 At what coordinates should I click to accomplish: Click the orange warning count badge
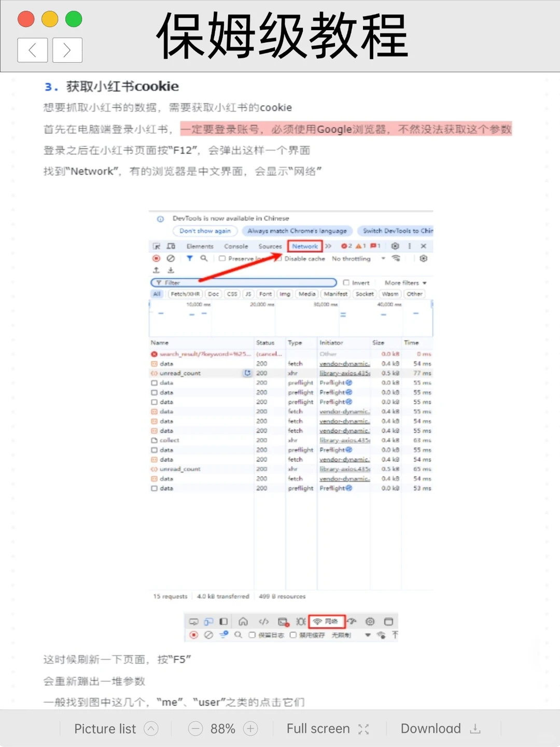tap(361, 246)
